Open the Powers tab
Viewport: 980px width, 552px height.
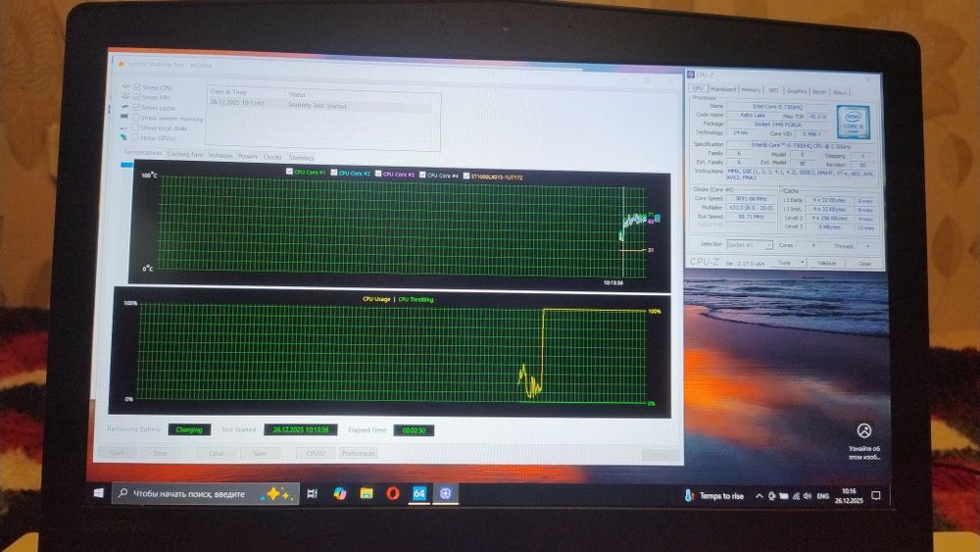[x=248, y=156]
